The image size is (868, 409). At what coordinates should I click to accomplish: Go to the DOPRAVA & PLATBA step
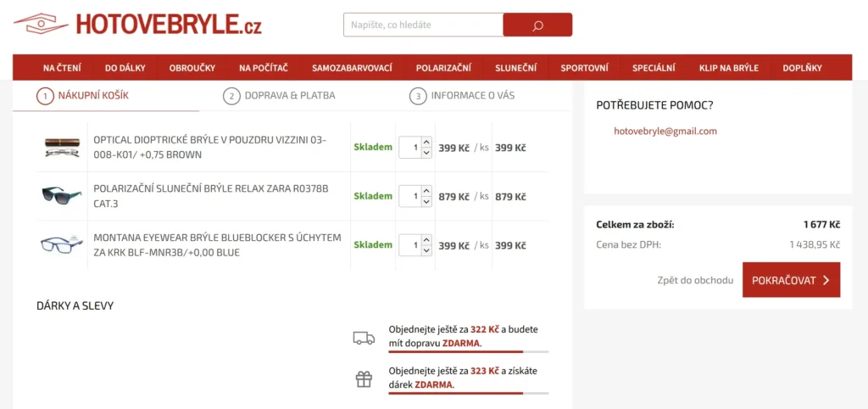(x=279, y=96)
